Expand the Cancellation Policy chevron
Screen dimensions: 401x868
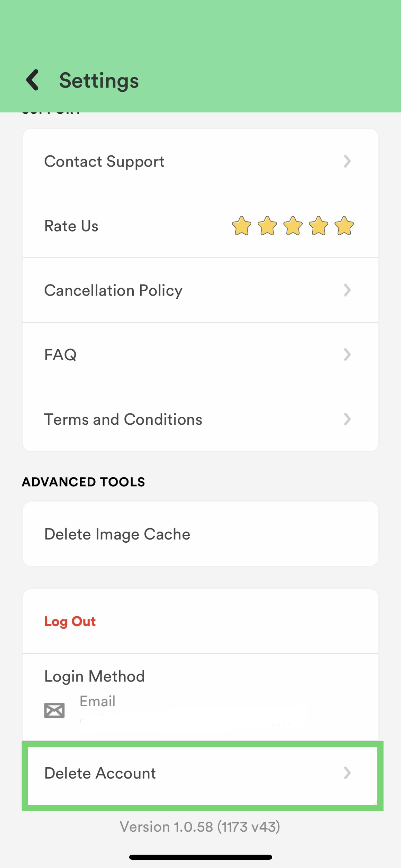[347, 290]
